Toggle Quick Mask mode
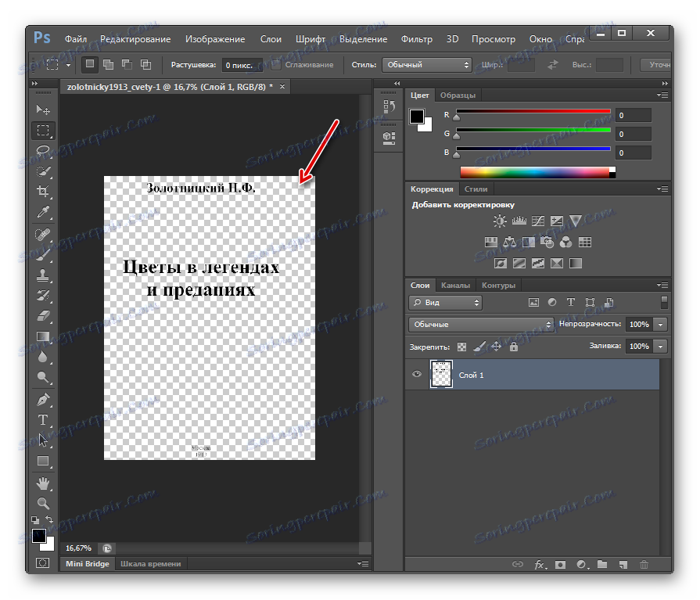 pos(43,563)
